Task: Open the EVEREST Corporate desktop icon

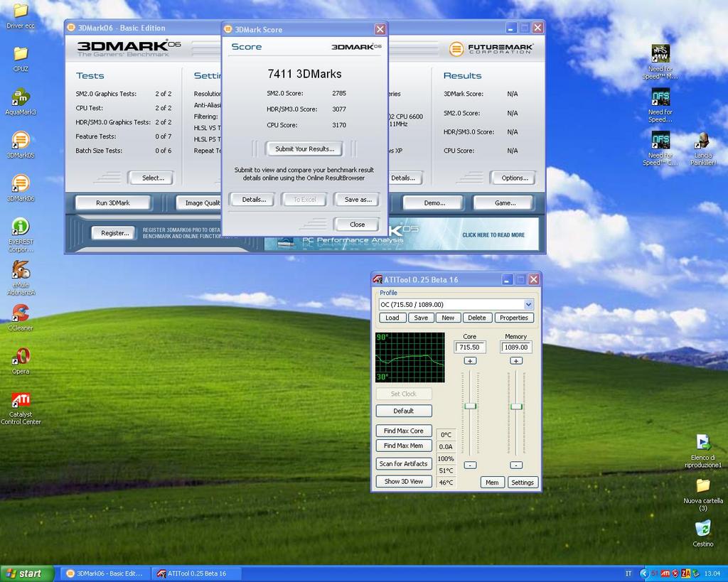Action: pos(21,235)
